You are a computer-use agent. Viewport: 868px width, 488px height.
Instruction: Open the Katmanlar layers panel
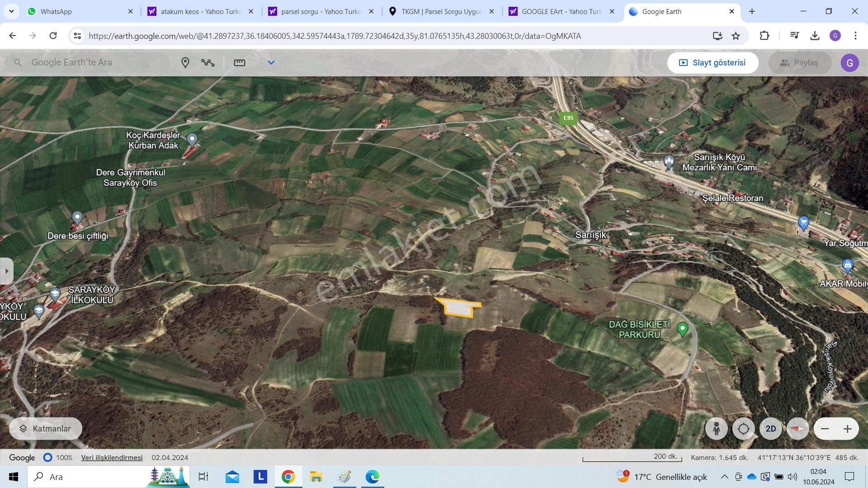(x=46, y=428)
